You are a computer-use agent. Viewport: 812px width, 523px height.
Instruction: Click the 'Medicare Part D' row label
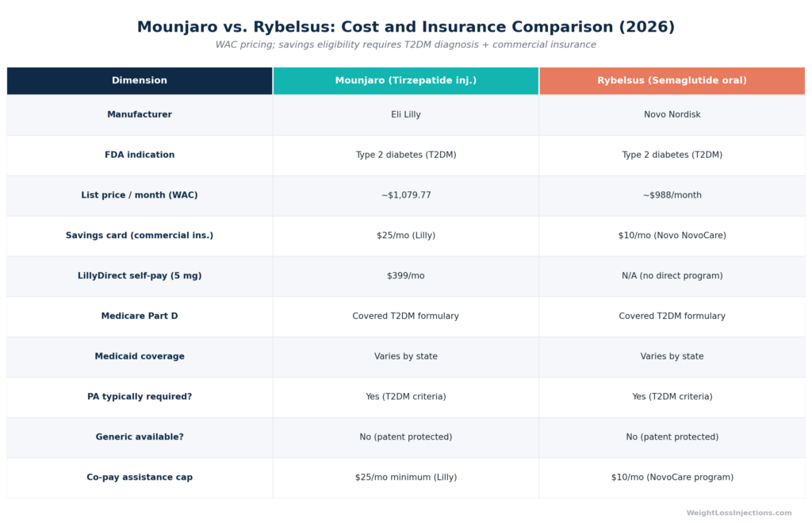(140, 316)
